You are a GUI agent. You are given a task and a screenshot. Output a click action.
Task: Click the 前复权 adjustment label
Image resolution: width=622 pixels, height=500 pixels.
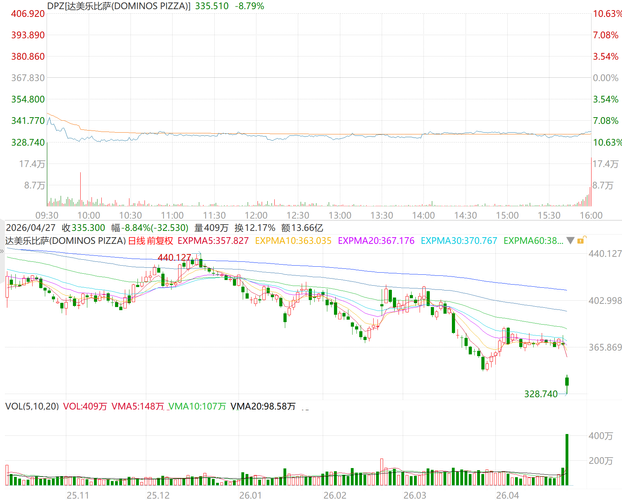[159, 240]
